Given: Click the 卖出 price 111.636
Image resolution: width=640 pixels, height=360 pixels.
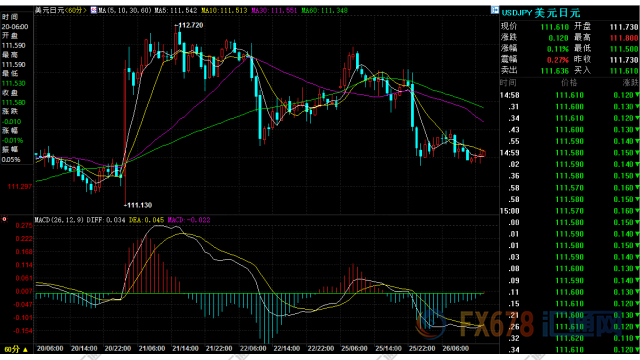Looking at the screenshot, I should (x=555, y=71).
